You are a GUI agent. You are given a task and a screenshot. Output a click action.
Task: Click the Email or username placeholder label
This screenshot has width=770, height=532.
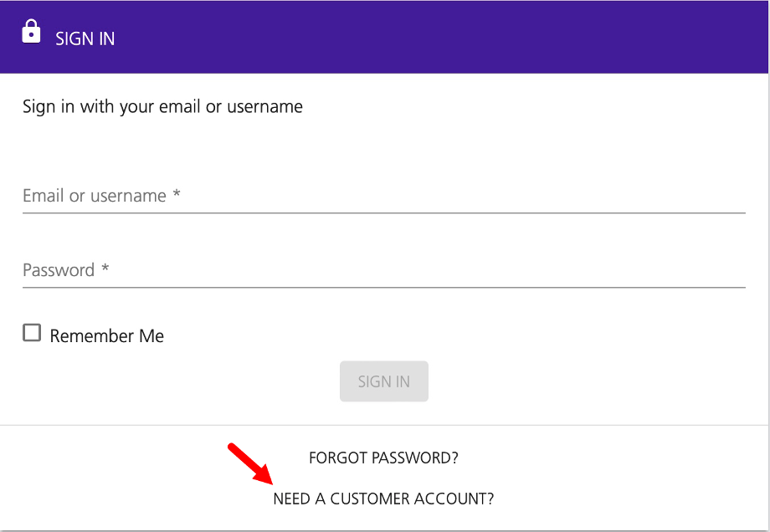[x=95, y=196]
